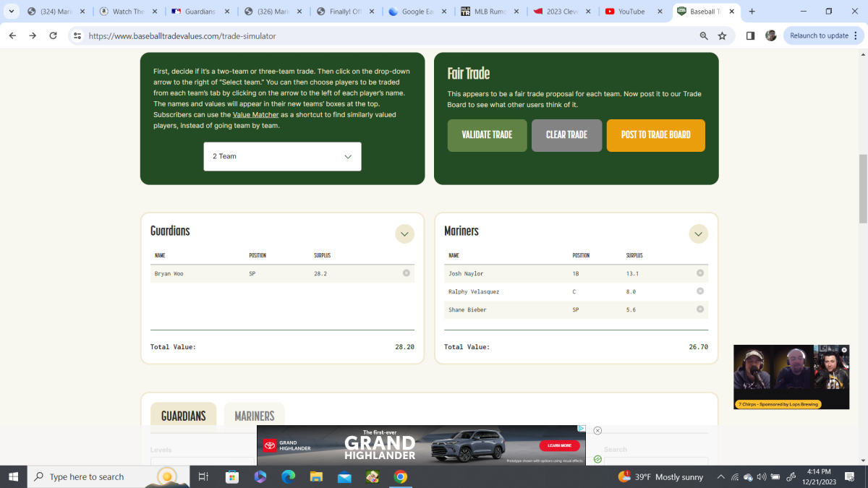Post the trade to the Trade Board
This screenshot has height=488, width=868.
(655, 135)
